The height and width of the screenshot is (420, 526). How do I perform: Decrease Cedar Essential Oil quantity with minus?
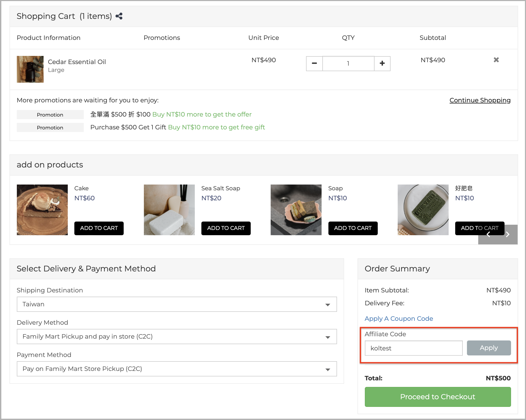[314, 63]
